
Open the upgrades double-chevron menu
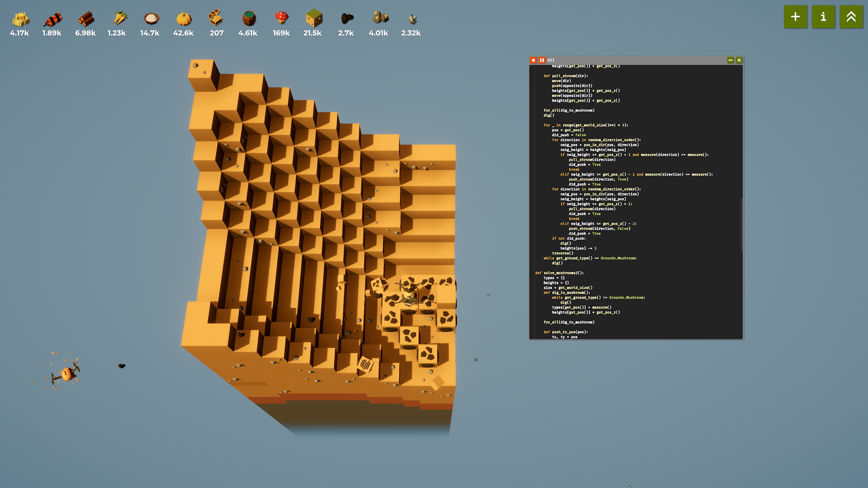coord(851,17)
